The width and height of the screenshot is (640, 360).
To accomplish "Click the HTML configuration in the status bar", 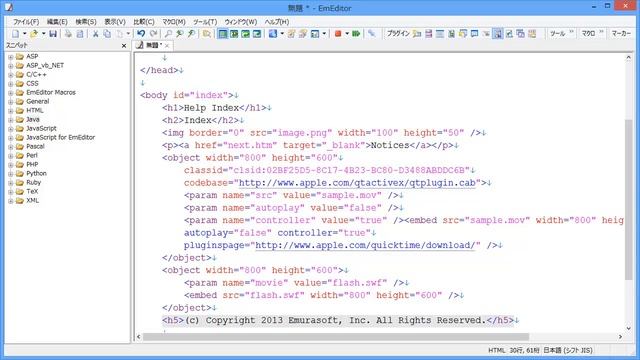I will [496, 350].
